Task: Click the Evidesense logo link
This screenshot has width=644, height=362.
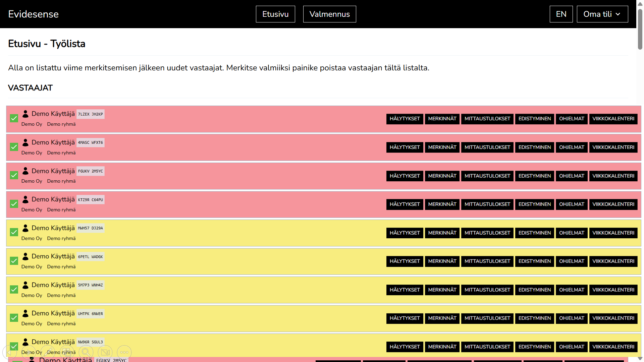Action: 33,14
